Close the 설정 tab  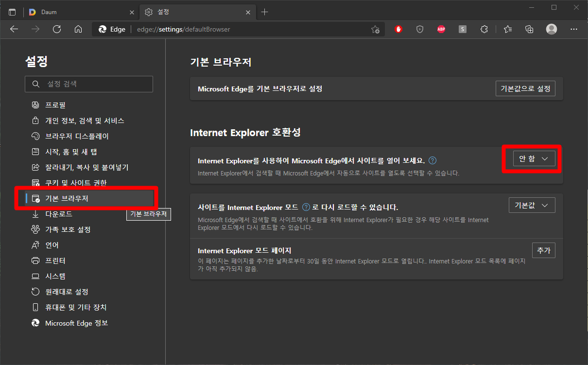[247, 12]
